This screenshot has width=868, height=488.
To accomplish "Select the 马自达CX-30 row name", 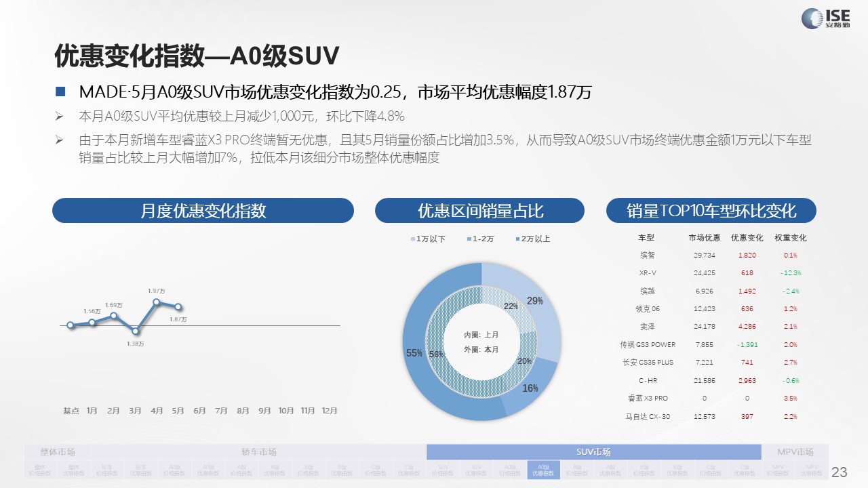I will pos(648,417).
